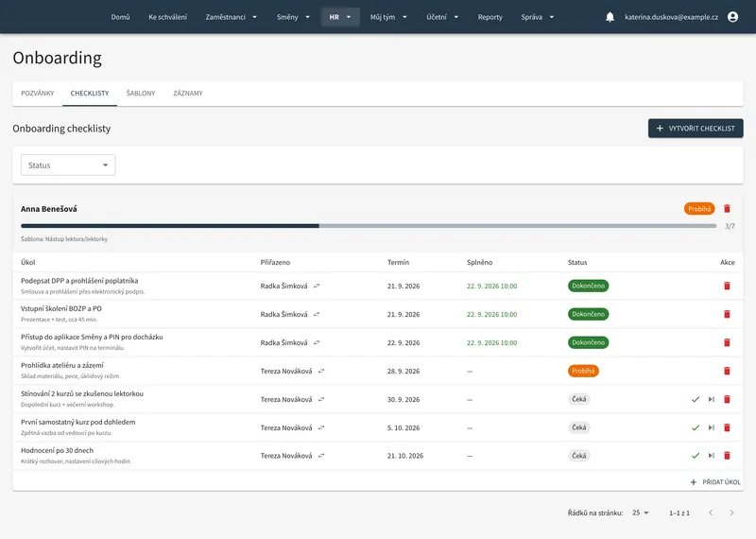Image resolution: width=756 pixels, height=539 pixels.
Task: Click the 28. 9. 2026 deadline cell
Action: click(x=404, y=371)
